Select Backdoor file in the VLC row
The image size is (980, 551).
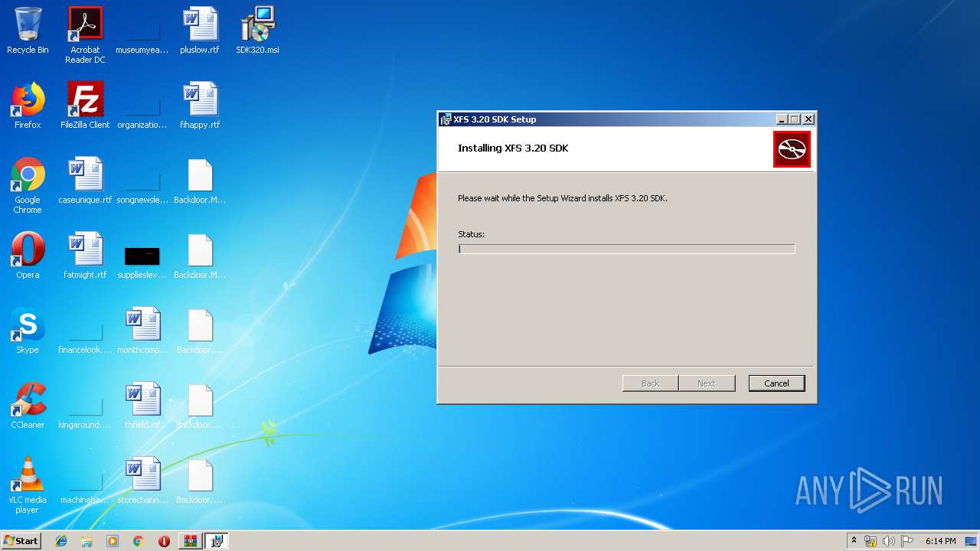[200, 481]
